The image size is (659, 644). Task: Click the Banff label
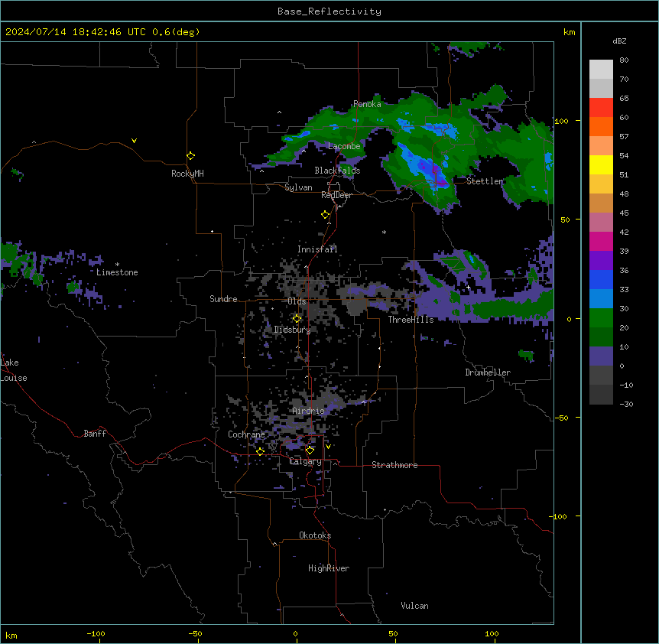click(x=95, y=434)
